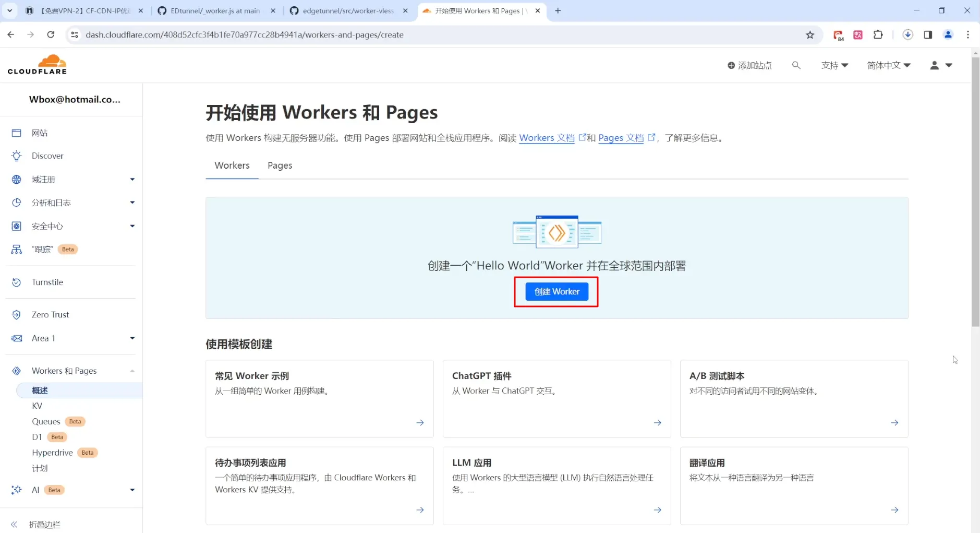This screenshot has width=980, height=533.
Task: Click the Turnstile icon in sidebar
Action: [x=17, y=282]
